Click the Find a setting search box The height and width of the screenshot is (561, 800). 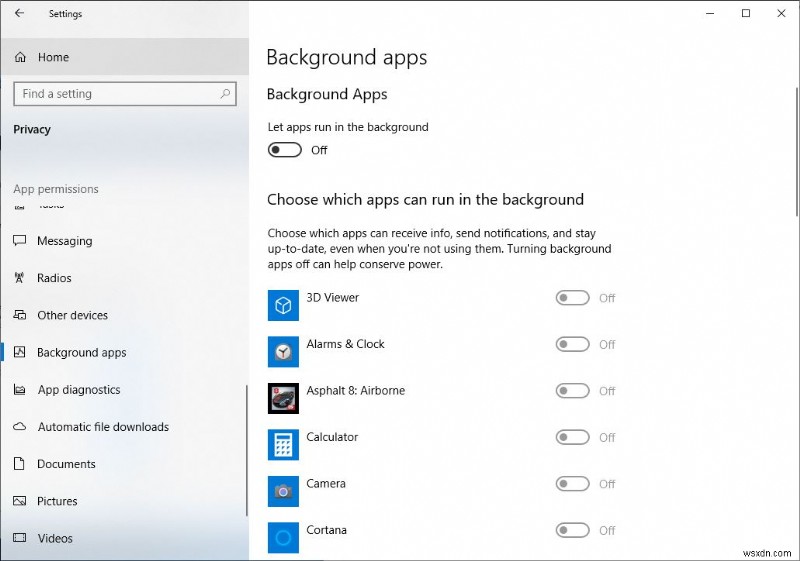(x=115, y=94)
